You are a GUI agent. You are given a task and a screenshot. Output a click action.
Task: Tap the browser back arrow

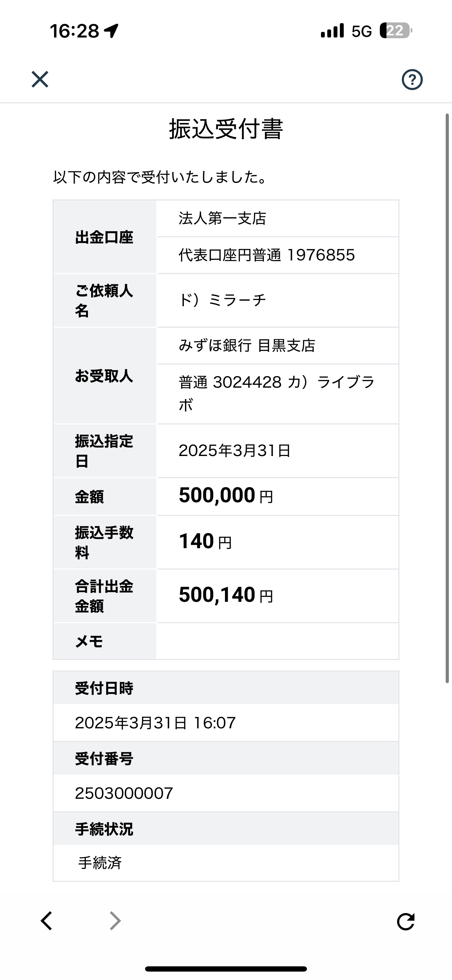click(x=46, y=921)
